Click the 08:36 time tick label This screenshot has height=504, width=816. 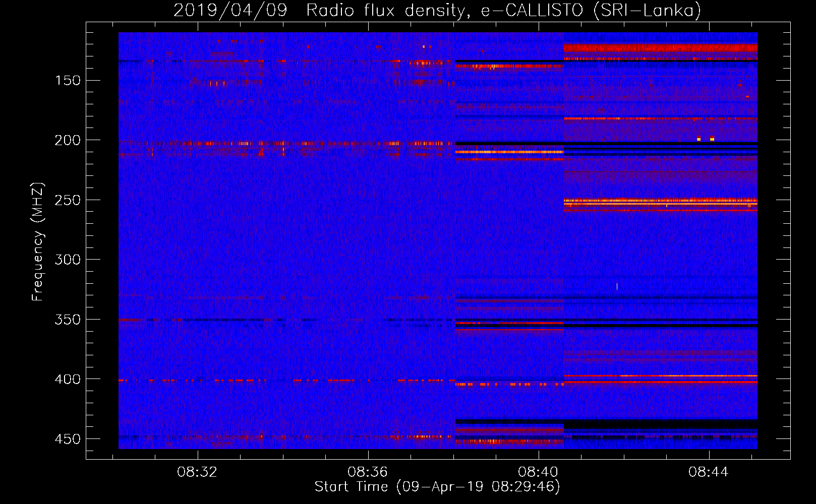point(368,472)
